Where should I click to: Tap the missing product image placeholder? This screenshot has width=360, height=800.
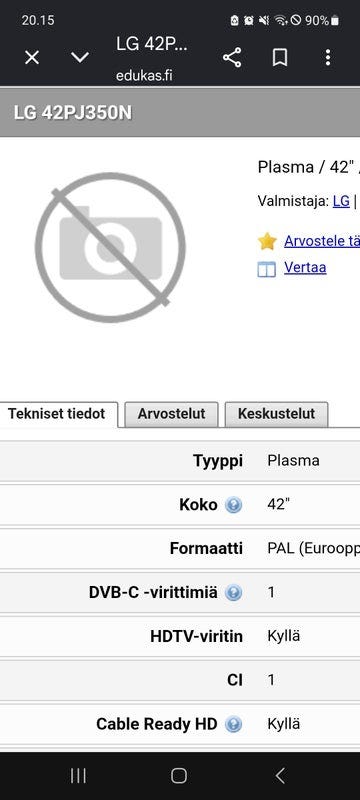pos(110,247)
